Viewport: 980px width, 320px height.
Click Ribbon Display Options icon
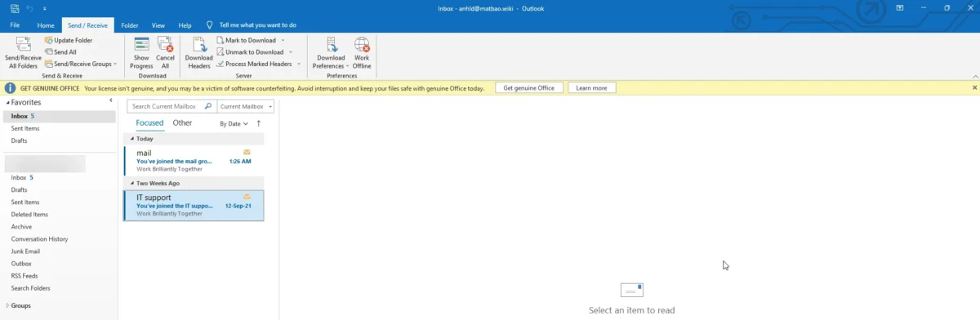pos(899,8)
